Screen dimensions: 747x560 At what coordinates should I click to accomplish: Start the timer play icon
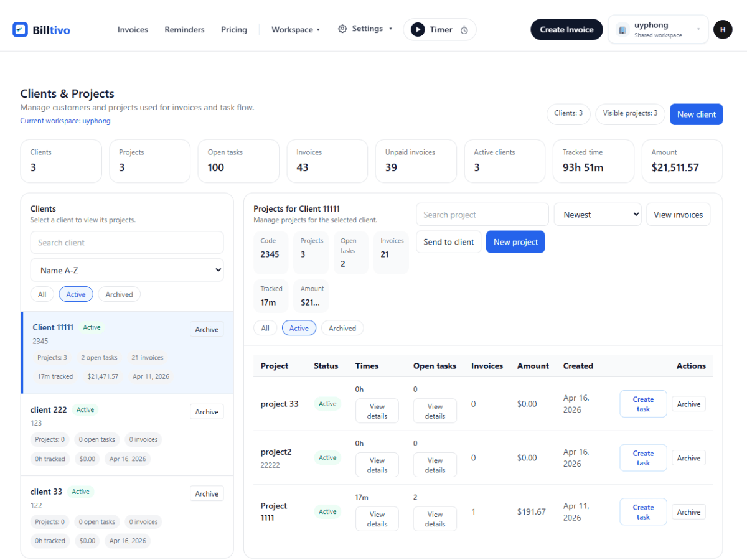(x=418, y=29)
